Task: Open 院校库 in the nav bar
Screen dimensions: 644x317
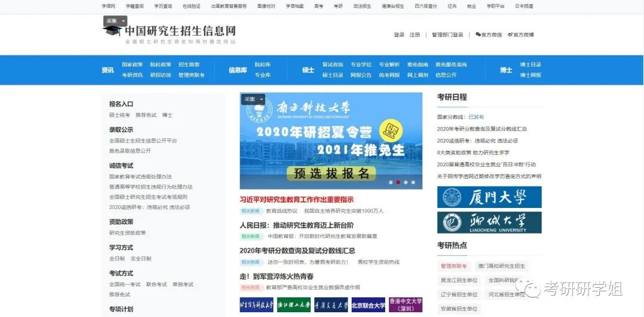Action: pos(263,64)
